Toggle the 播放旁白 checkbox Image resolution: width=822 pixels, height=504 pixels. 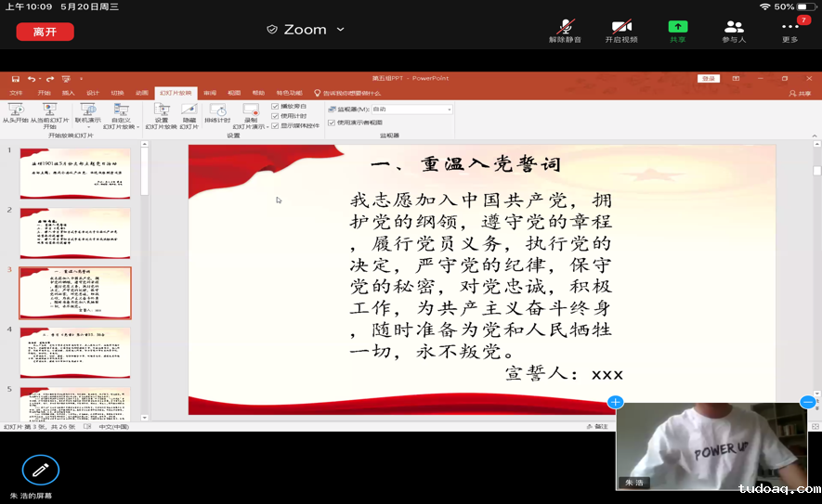(x=275, y=107)
